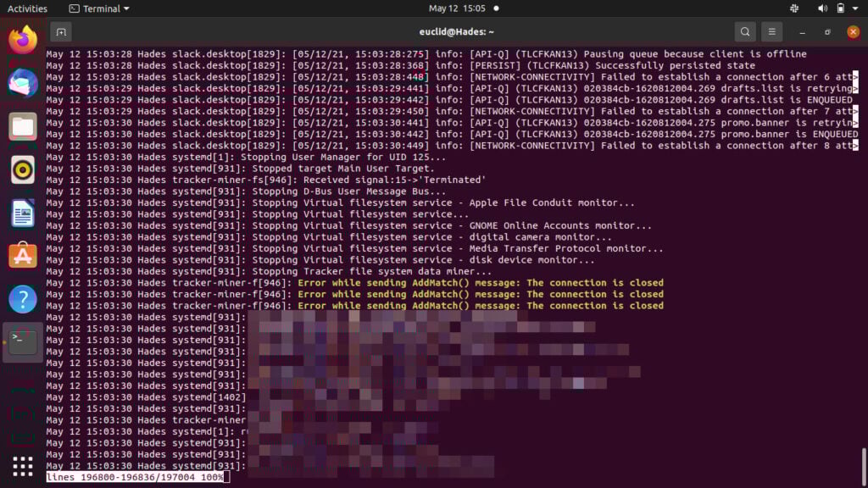Search the terminal output
Screen dimensions: 868x488
[745, 32]
